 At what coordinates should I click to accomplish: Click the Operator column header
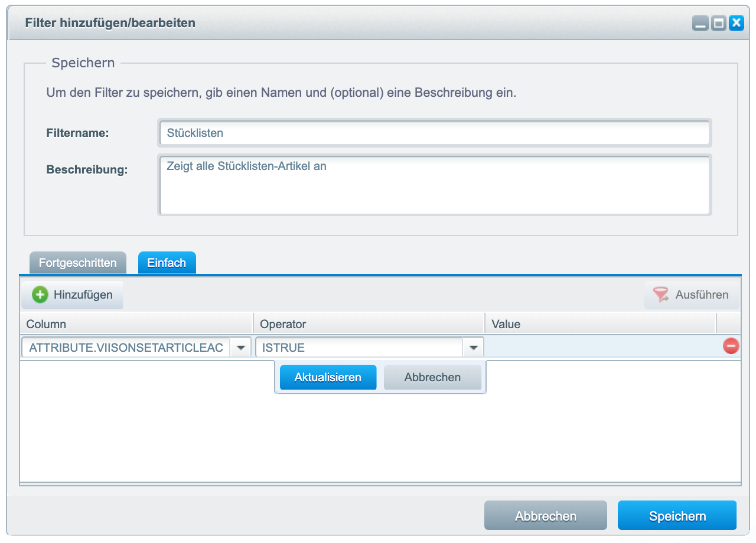click(368, 325)
